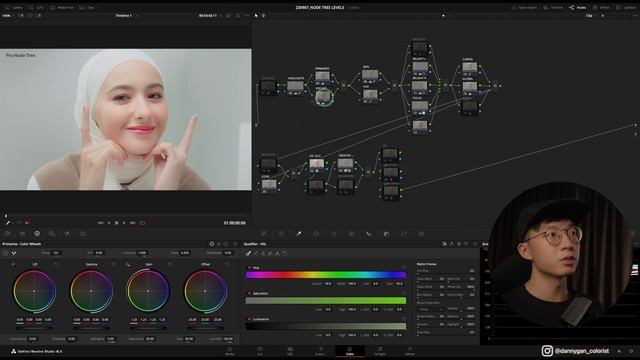Stop playback
This screenshot has width=640, height=360.
point(116,223)
